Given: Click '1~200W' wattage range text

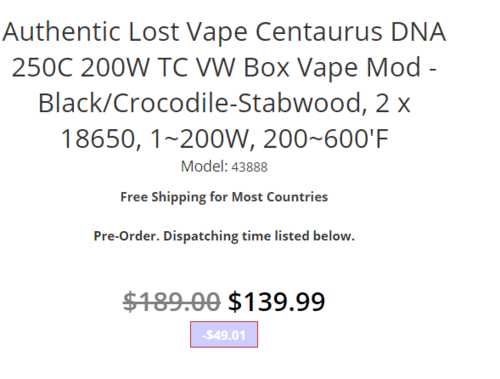Looking at the screenshot, I should [x=199, y=139].
